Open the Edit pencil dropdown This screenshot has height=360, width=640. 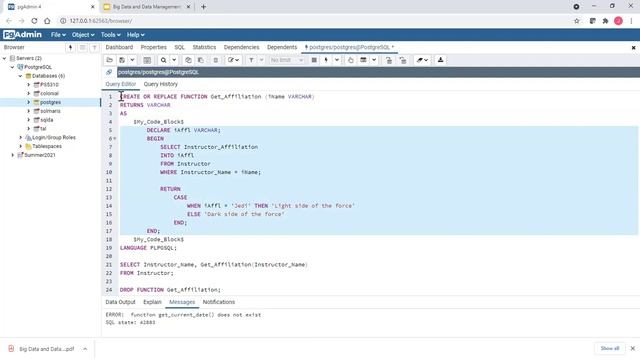[x=233, y=60]
